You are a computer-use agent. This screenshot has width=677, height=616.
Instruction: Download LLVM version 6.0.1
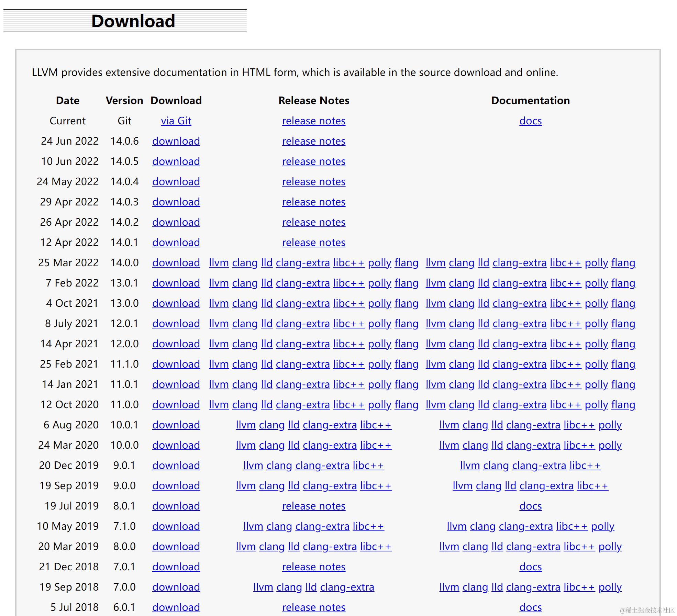(176, 607)
